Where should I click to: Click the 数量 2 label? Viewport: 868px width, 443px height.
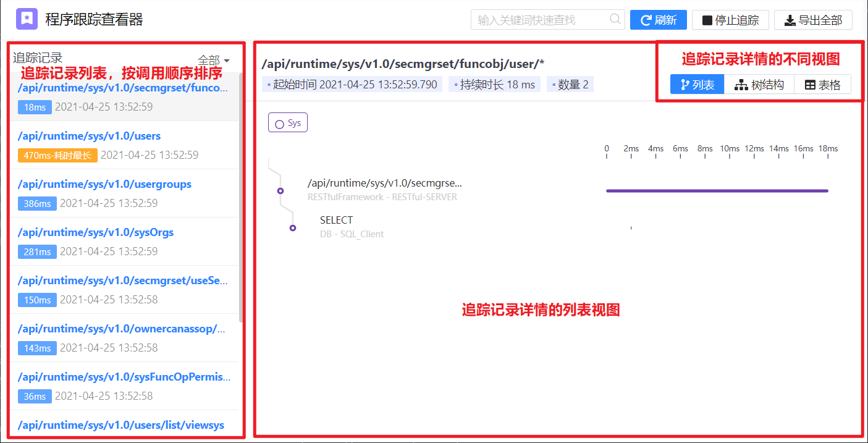tap(570, 85)
